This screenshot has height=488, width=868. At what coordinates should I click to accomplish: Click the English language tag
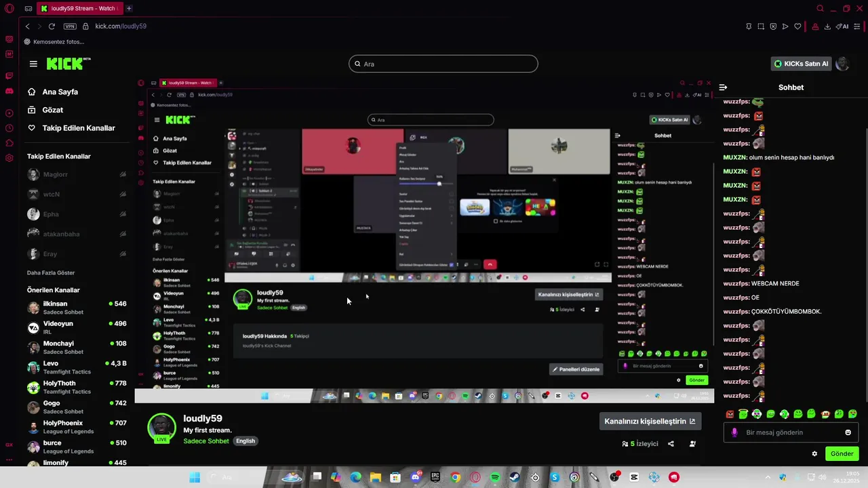point(245,441)
